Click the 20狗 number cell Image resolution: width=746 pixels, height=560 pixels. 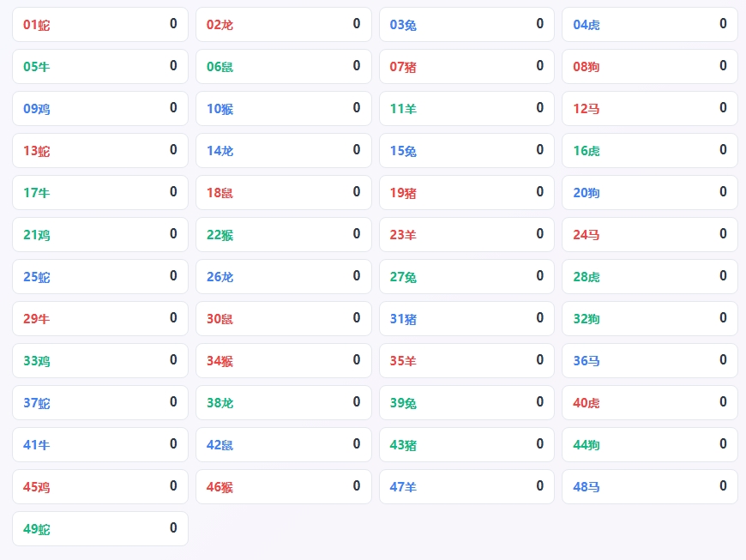650,192
